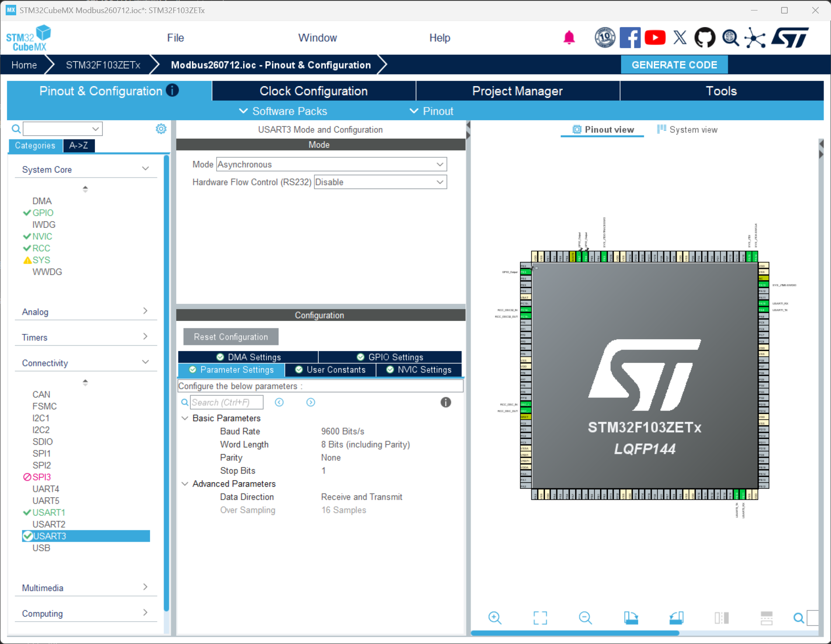The image size is (831, 644).
Task: Click the globe search icon in header
Action: coord(730,38)
